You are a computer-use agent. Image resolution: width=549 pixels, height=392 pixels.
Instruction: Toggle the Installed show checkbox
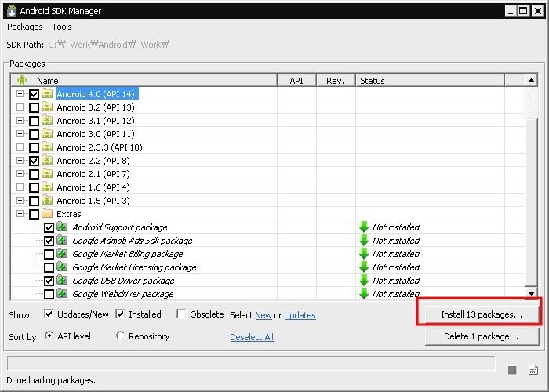(120, 314)
